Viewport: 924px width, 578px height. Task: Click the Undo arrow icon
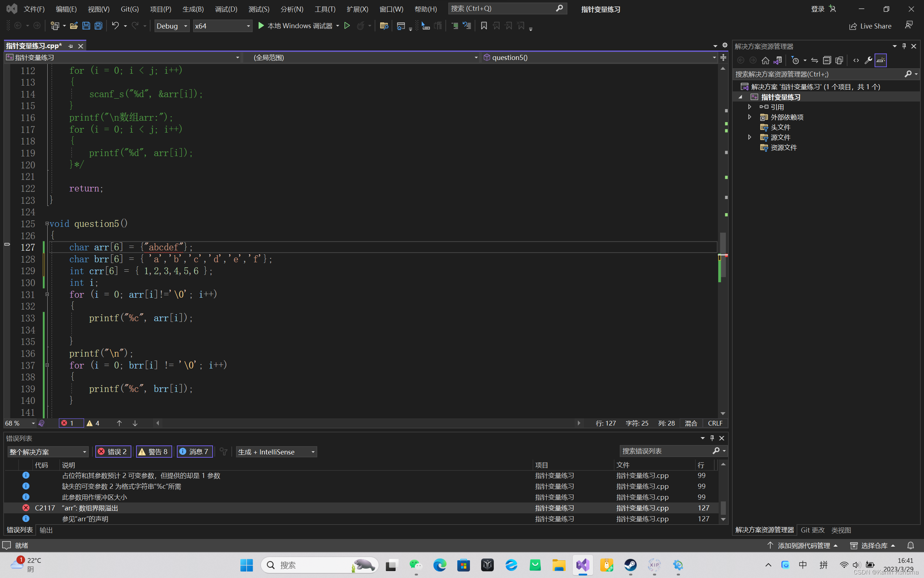click(115, 26)
